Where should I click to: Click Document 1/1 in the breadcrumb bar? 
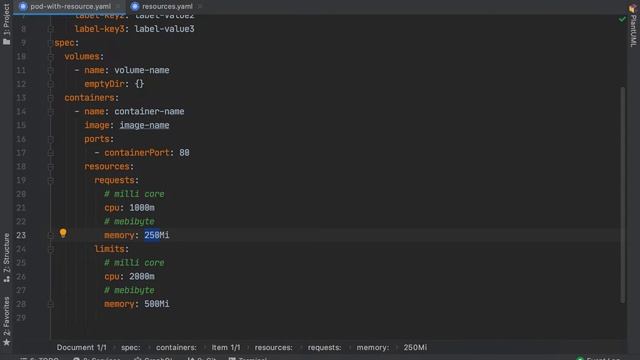point(81,347)
